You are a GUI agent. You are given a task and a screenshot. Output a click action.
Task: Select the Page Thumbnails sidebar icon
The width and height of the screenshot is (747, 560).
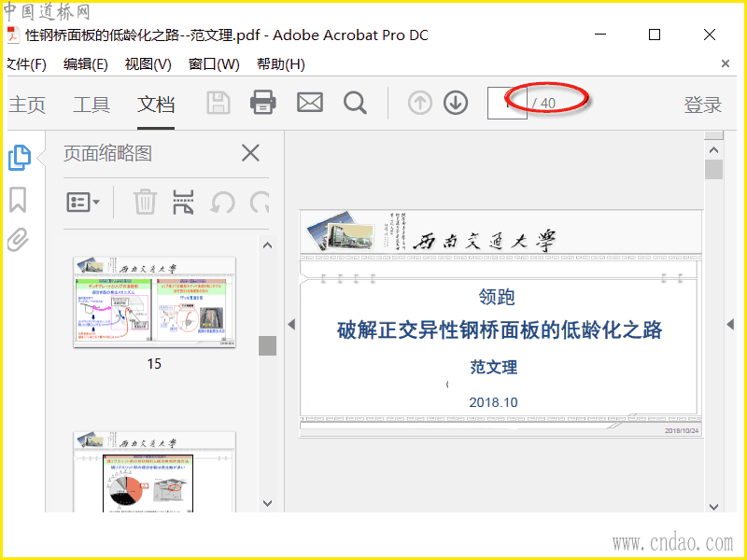click(20, 158)
